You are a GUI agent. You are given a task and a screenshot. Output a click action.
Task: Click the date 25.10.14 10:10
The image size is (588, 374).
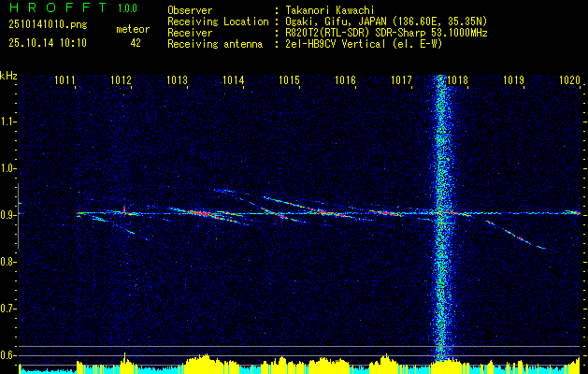click(48, 42)
